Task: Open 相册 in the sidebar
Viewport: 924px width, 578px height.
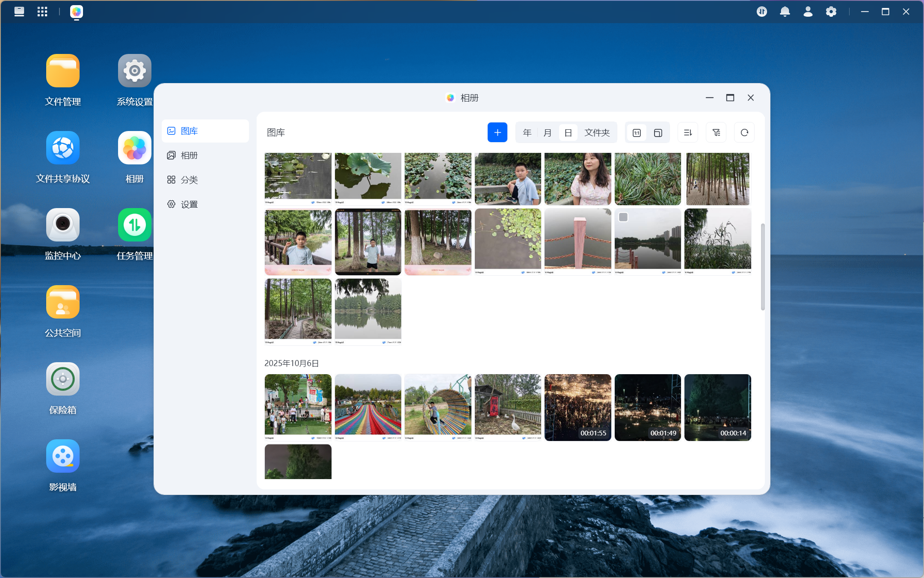Action: click(189, 155)
